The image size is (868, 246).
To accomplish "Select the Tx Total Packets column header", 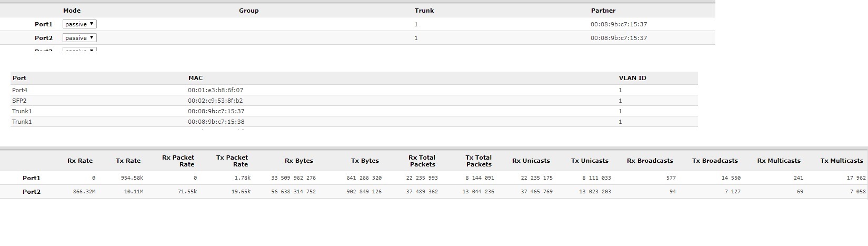I will coord(478,161).
